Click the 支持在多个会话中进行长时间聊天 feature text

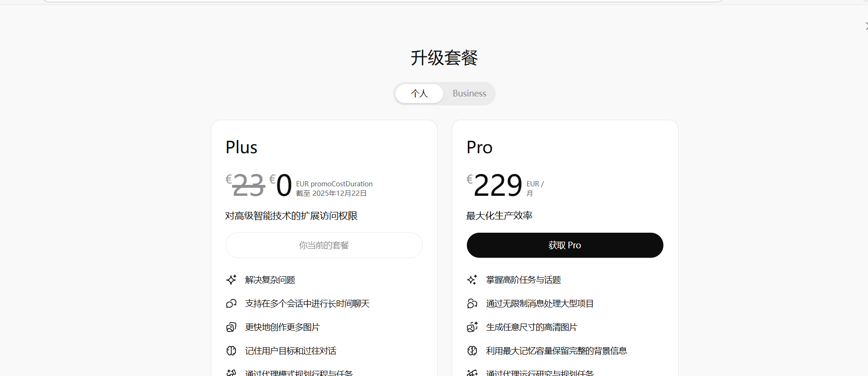[x=308, y=304]
